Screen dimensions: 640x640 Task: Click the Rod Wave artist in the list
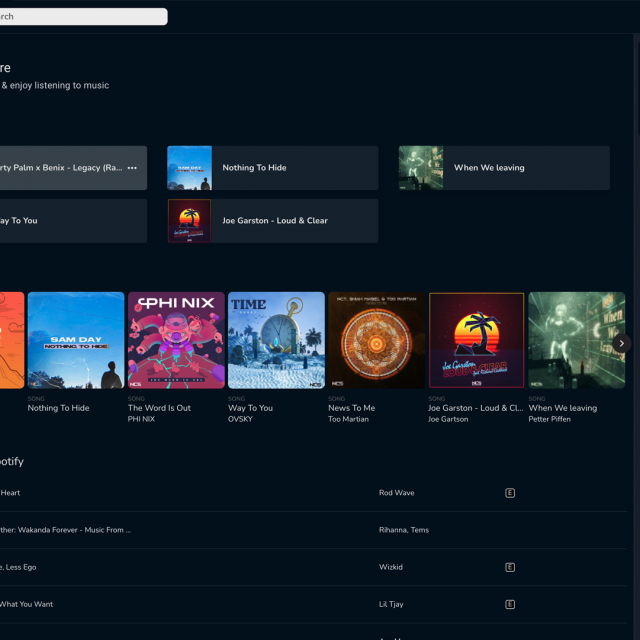396,493
